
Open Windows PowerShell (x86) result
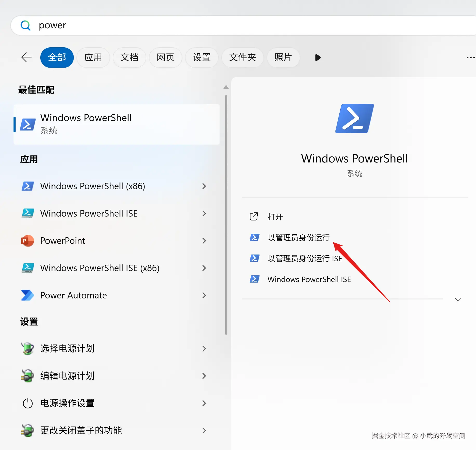pos(116,186)
